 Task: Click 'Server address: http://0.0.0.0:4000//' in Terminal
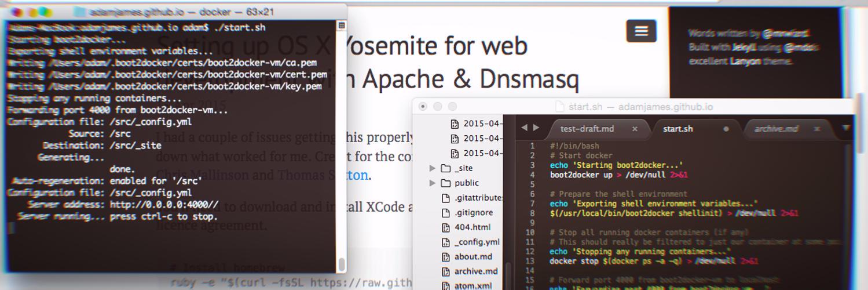click(x=123, y=205)
